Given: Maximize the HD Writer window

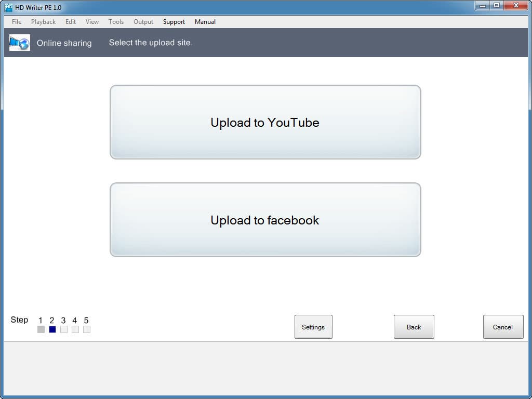Looking at the screenshot, I should coord(497,6).
